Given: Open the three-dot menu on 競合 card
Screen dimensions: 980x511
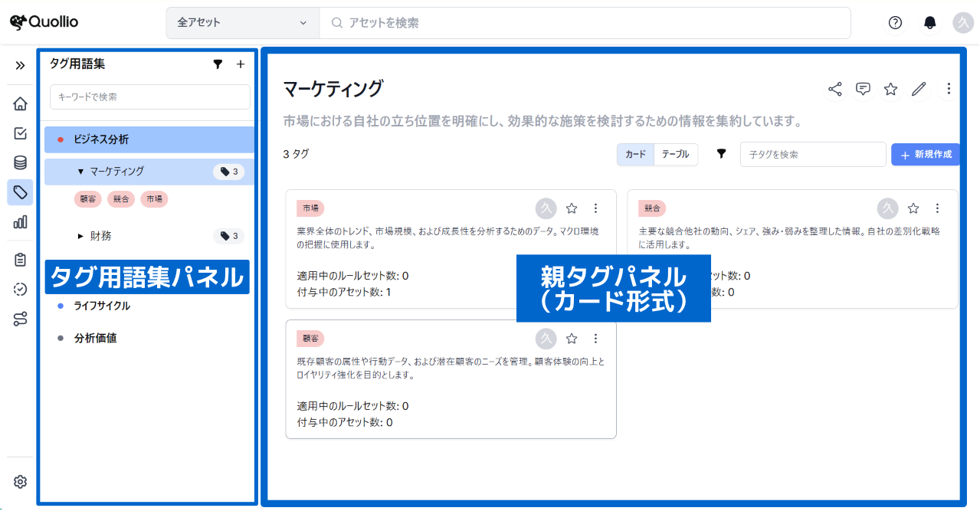Looking at the screenshot, I should (x=937, y=208).
